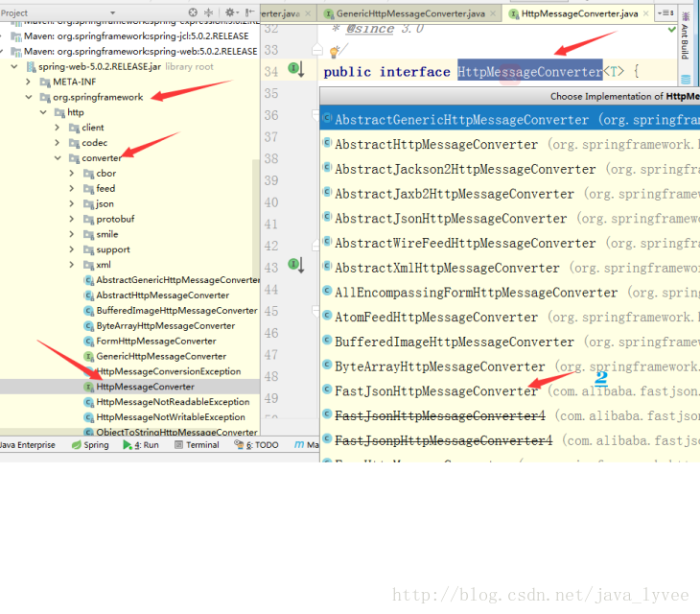Click the scroll-from-source target icon
The image size is (700, 614).
click(x=193, y=12)
